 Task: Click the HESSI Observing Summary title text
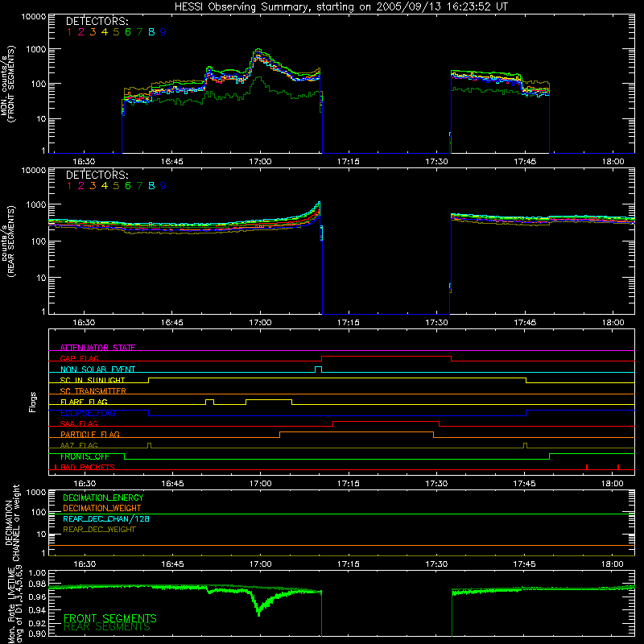pyautogui.click(x=341, y=6)
